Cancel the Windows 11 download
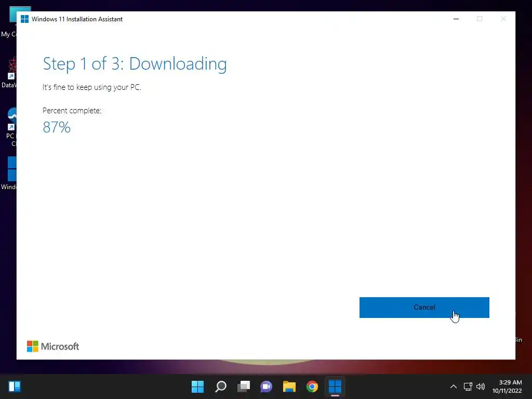The height and width of the screenshot is (399, 532). (x=424, y=308)
